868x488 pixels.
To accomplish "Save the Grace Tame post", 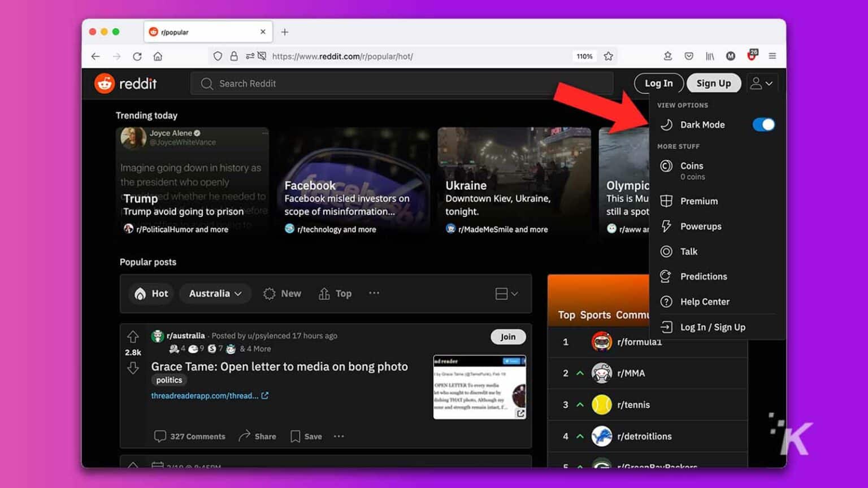I will click(x=305, y=436).
